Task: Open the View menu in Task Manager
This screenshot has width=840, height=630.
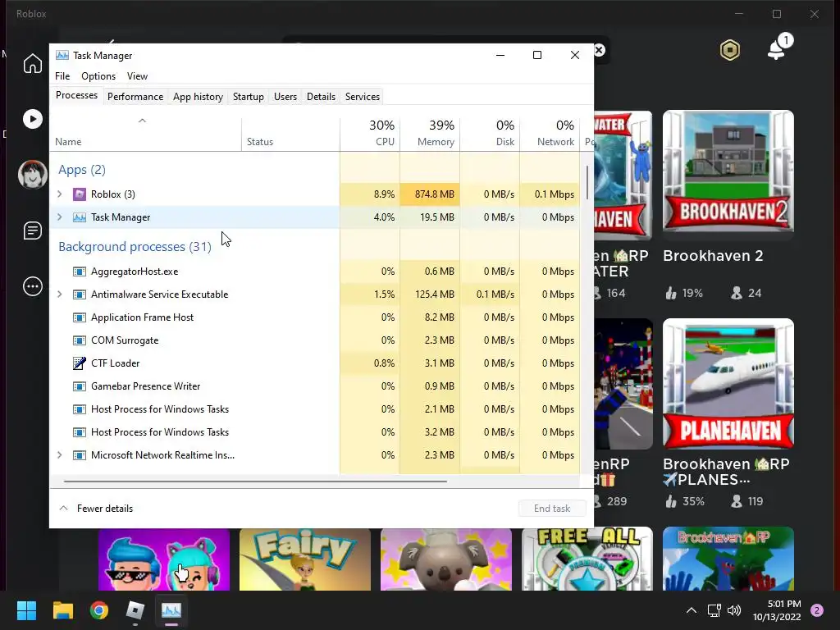Action: coord(137,76)
